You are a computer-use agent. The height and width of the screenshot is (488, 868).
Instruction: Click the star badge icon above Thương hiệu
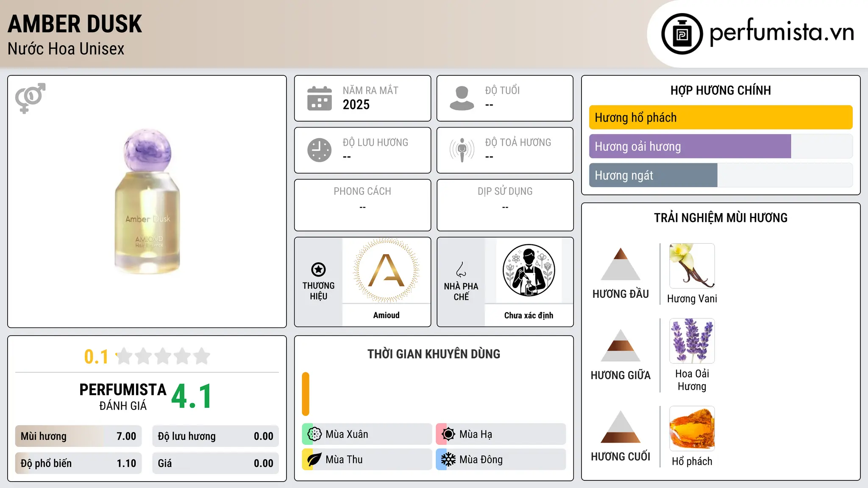click(318, 269)
